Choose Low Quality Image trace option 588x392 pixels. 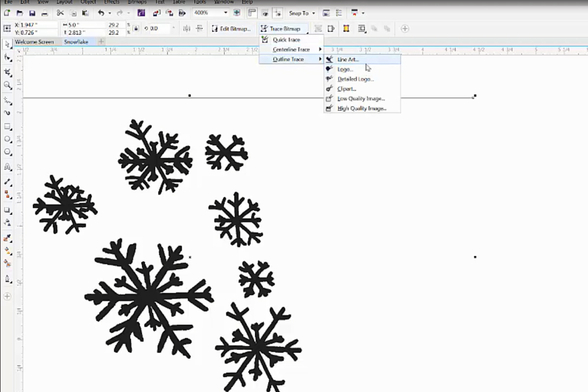click(363, 98)
